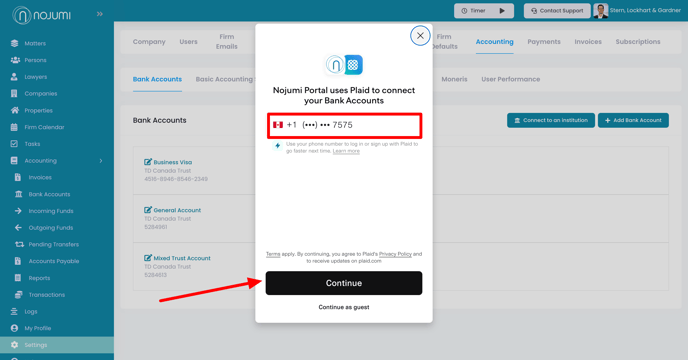Select the Bank Accounts sub-tab
The width and height of the screenshot is (688, 360).
coord(157,79)
